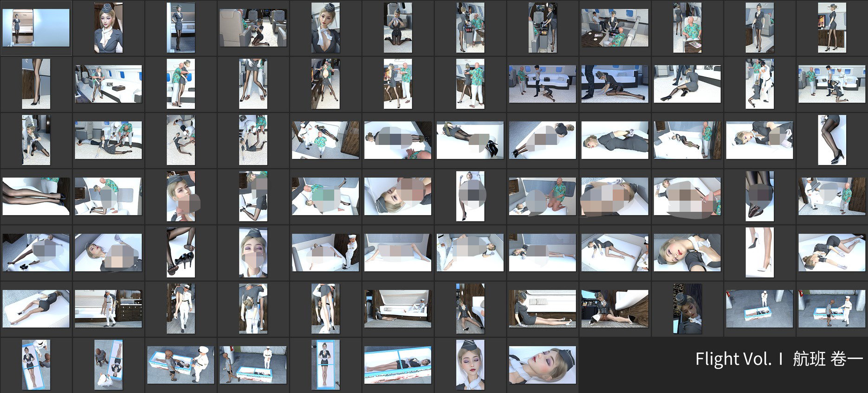Screen dimensions: 868x393
Task: Select last top-row thumbnail, attendant side view
Action: point(832,28)
